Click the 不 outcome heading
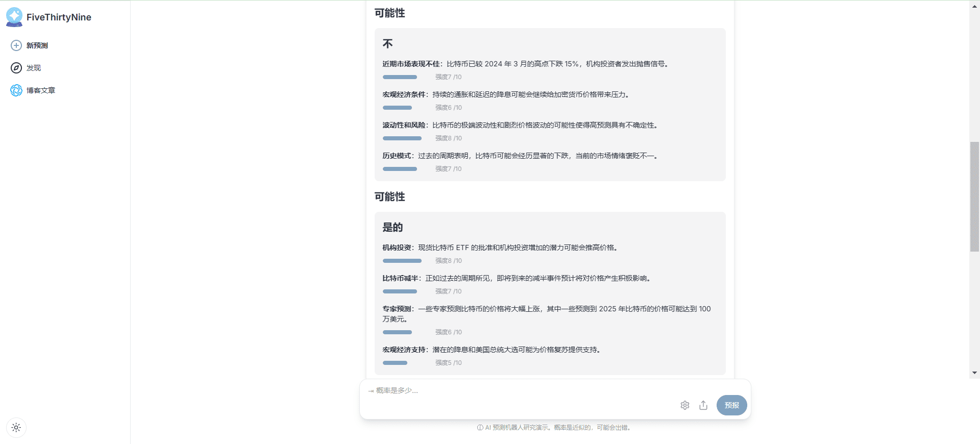980x444 pixels. click(388, 44)
